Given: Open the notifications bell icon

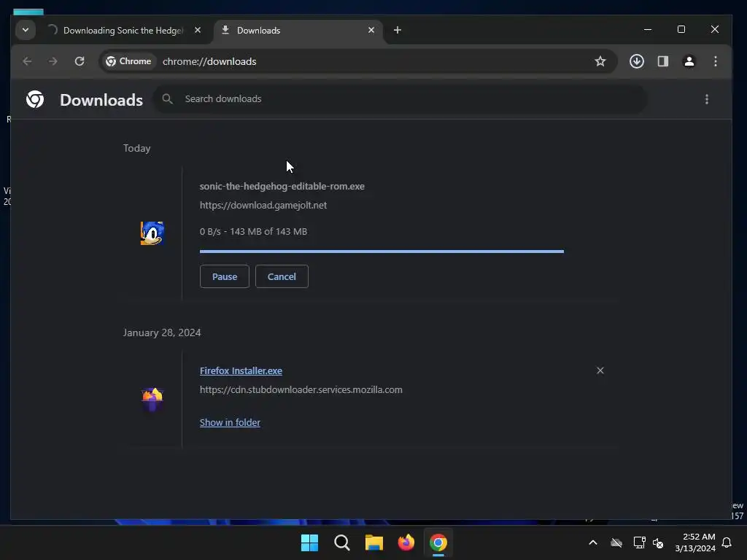Looking at the screenshot, I should coord(727,542).
